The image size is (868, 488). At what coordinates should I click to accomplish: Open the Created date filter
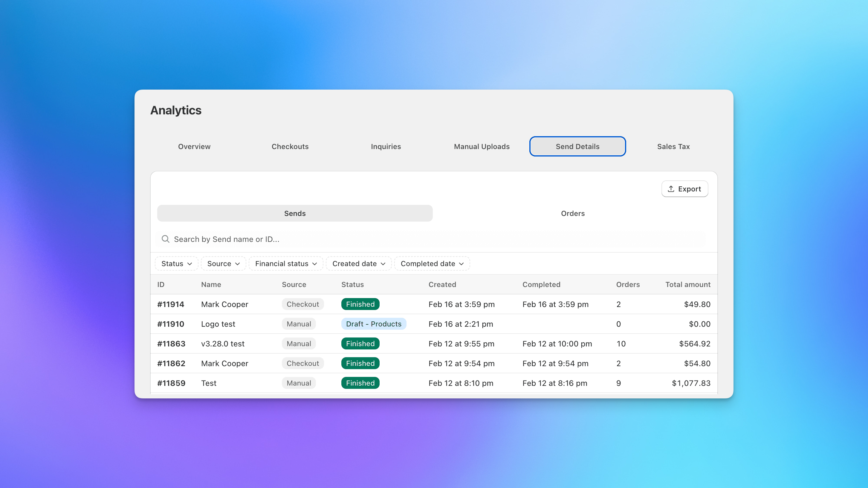tap(358, 263)
